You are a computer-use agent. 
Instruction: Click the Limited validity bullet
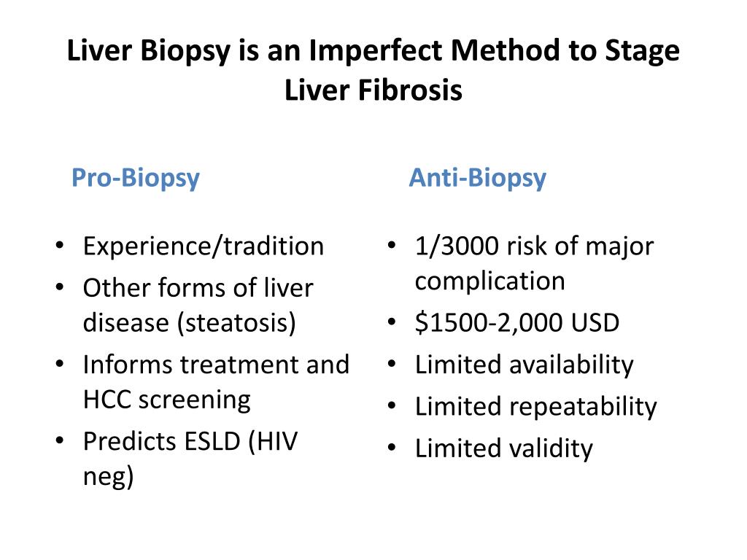tap(503, 449)
